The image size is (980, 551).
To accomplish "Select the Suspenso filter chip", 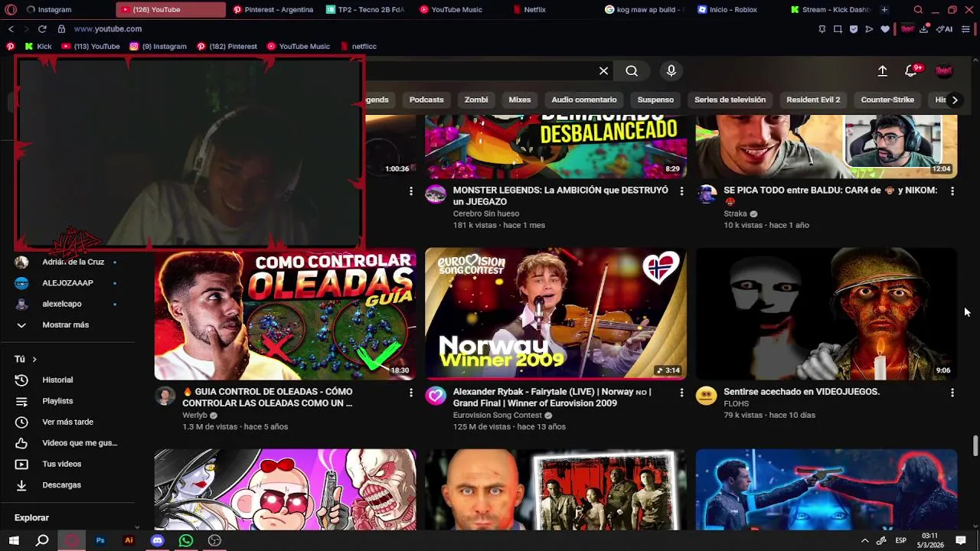I will tap(655, 99).
